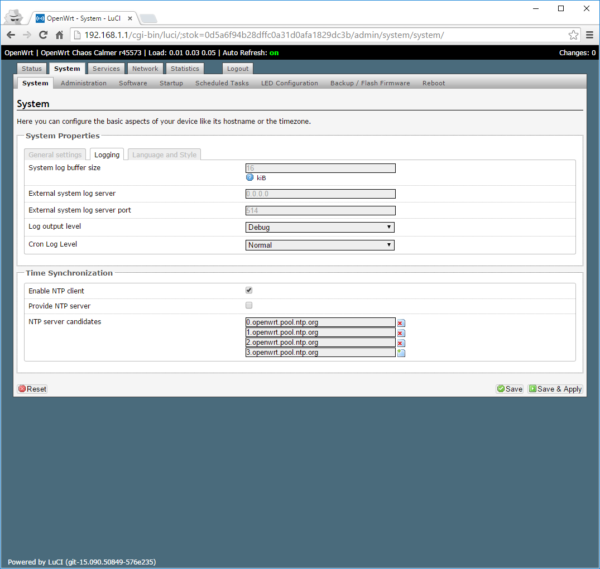Open the Log output level dropdown
The image size is (600, 569).
320,227
